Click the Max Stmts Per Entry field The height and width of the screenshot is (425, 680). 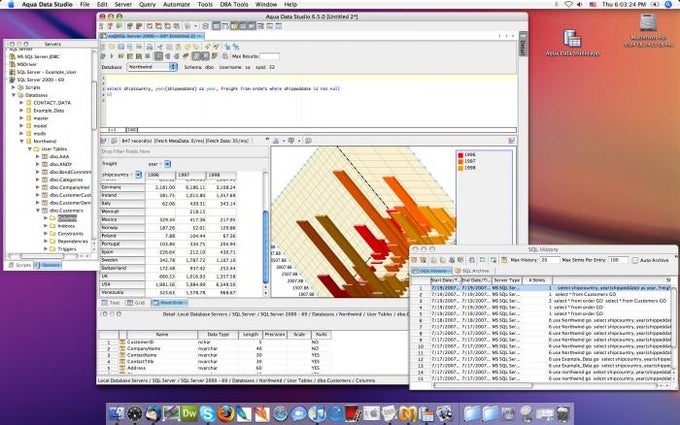pos(618,260)
